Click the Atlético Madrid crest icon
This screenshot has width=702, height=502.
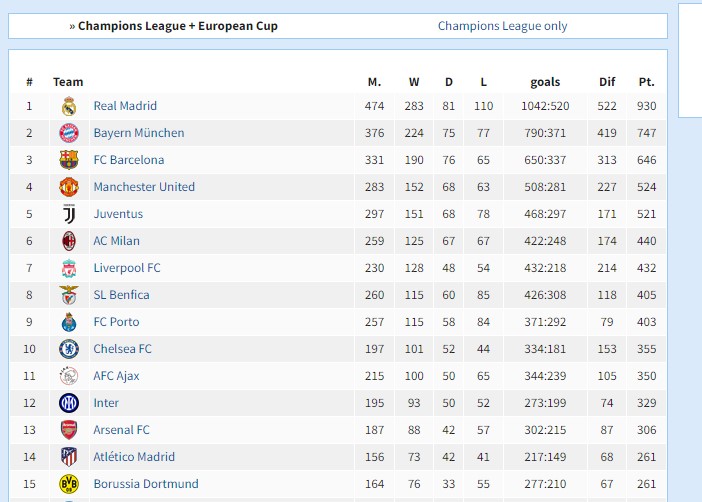pos(69,457)
